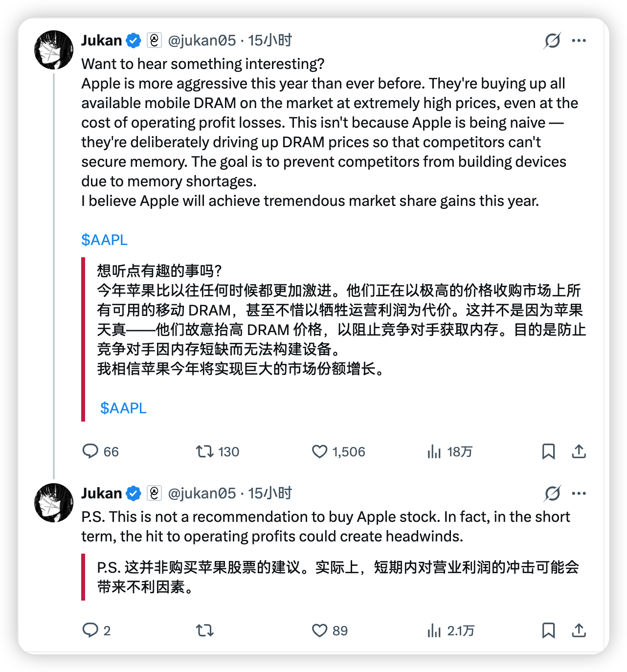Open the $AAPL cashtag in Chinese quote
This screenshot has height=672, width=627.
coord(123,407)
